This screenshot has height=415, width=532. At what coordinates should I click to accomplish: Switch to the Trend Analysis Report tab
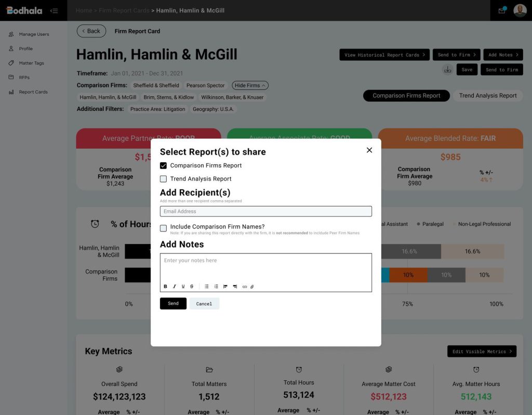[488, 96]
